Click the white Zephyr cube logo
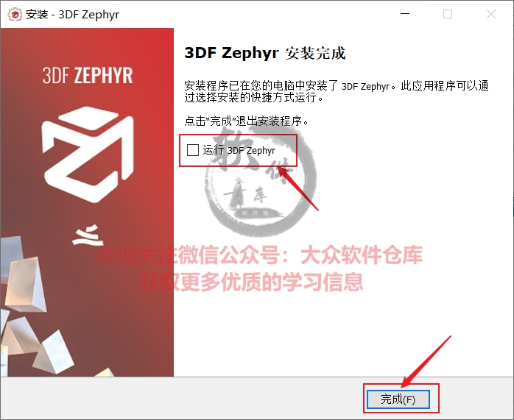514x420 pixels. [x=88, y=154]
